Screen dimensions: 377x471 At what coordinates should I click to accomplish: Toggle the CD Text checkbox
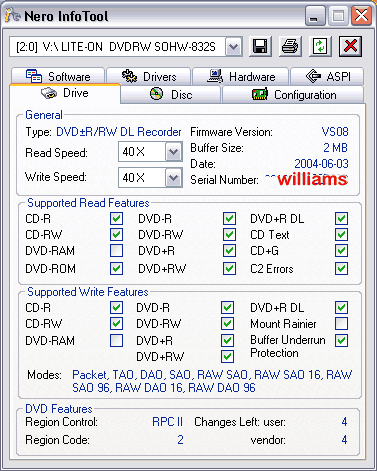(342, 234)
